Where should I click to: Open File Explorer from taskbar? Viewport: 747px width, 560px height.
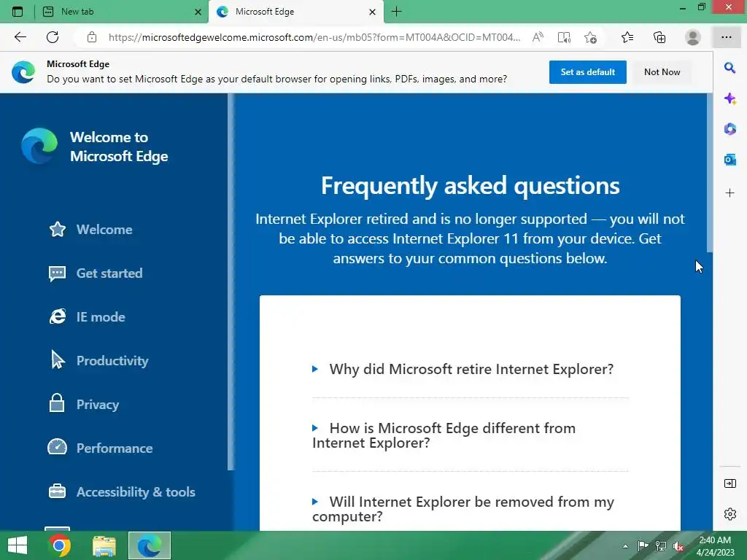coord(104,545)
